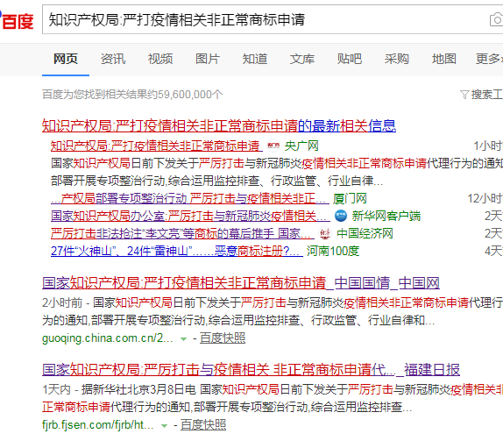Switch to the 资讯 tab
The height and width of the screenshot is (448, 503).
(x=113, y=59)
